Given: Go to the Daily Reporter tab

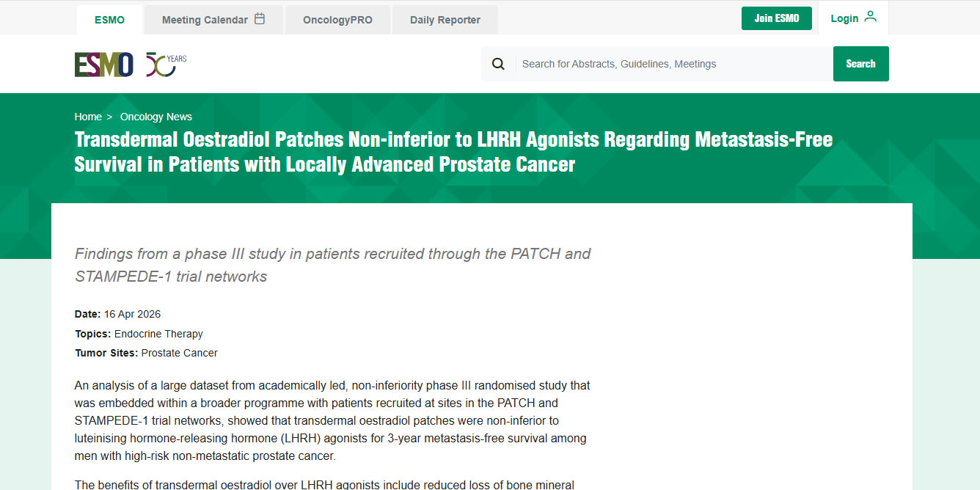Looking at the screenshot, I should point(445,20).
